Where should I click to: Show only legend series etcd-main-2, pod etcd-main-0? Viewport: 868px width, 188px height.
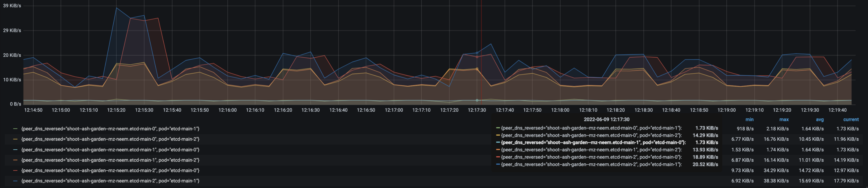pos(110,170)
